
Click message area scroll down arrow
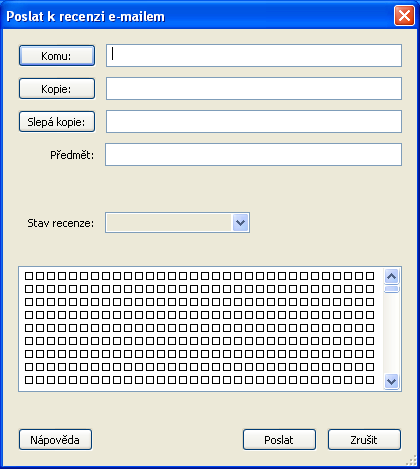(392, 381)
